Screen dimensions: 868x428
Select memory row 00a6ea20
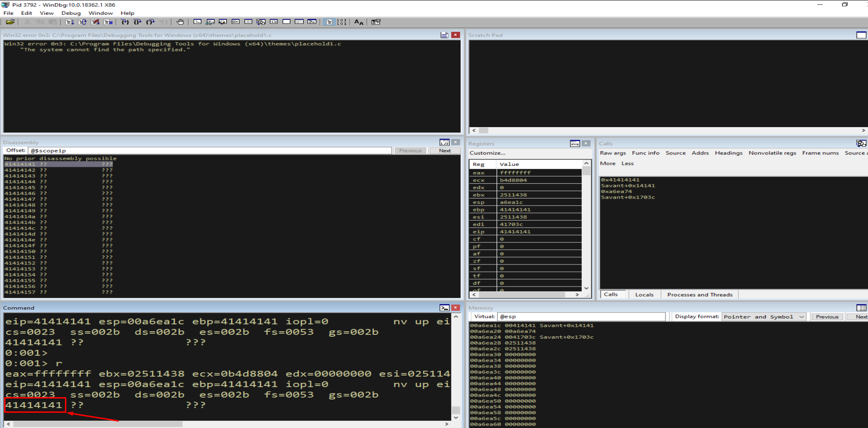pos(503,331)
